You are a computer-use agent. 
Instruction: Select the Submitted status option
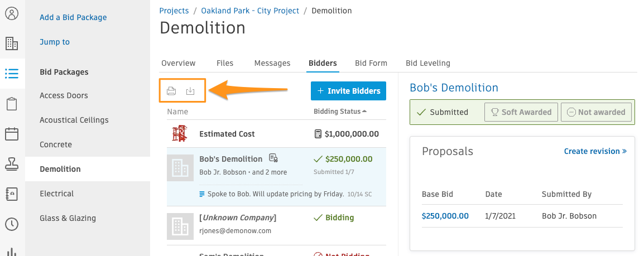(x=443, y=112)
